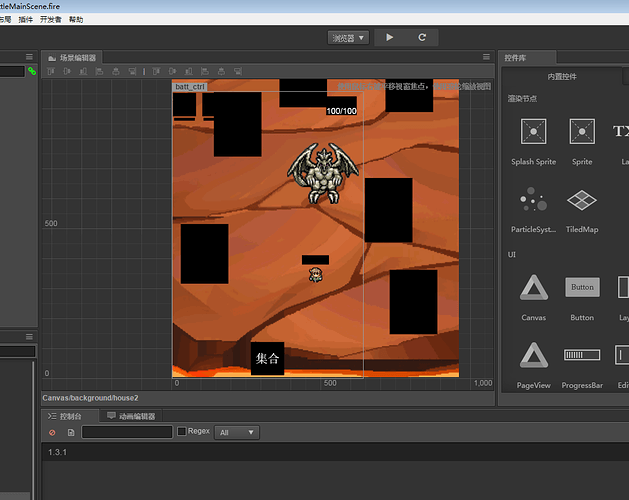Open the 插件 menu
Screen dimensions: 629x500
pyautogui.click(x=26, y=19)
